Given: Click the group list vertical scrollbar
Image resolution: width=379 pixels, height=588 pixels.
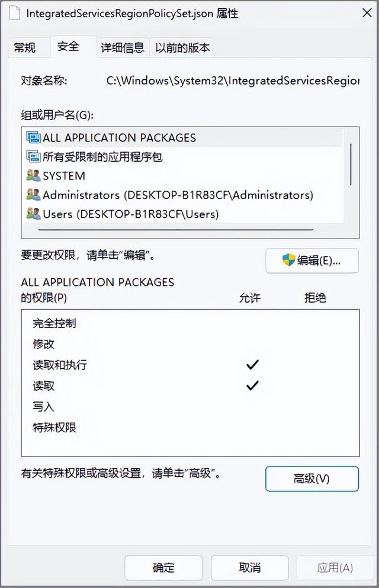Looking at the screenshot, I should coord(351,164).
